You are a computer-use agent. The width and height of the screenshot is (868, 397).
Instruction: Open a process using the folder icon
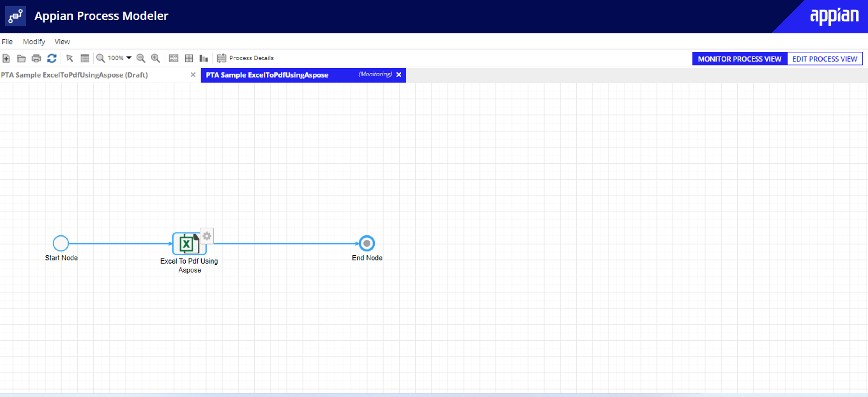[21, 58]
